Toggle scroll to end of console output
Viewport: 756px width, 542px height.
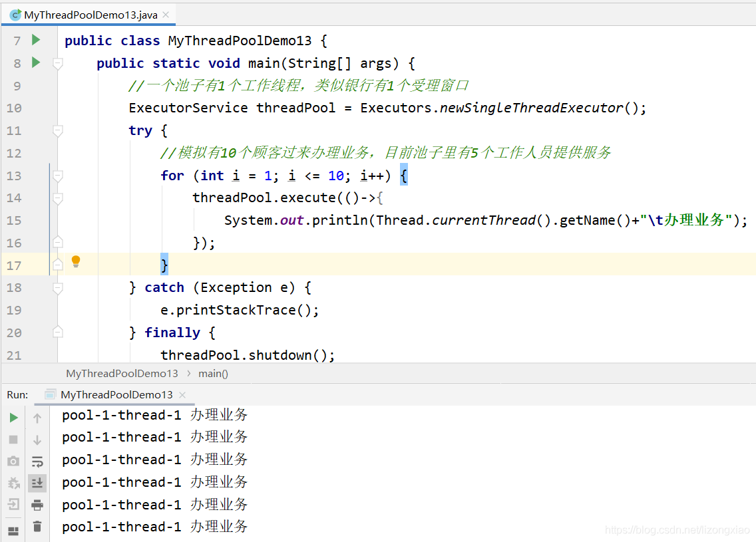point(37,483)
